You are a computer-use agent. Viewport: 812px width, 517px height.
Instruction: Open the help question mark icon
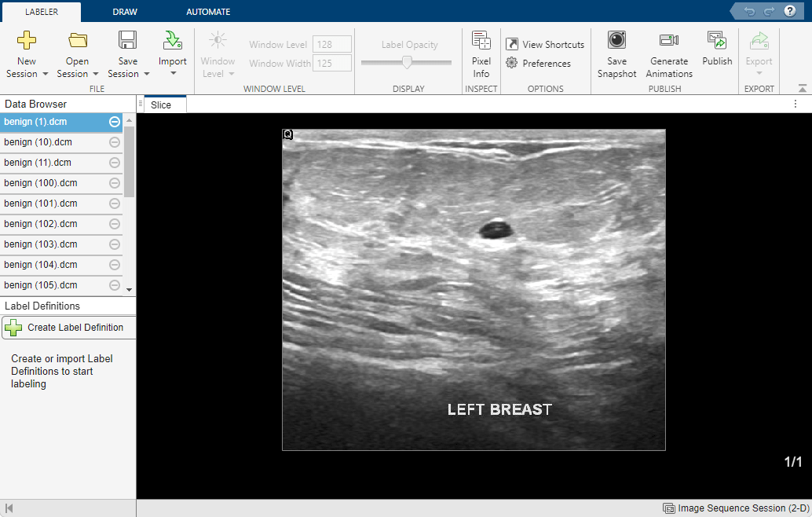point(790,11)
